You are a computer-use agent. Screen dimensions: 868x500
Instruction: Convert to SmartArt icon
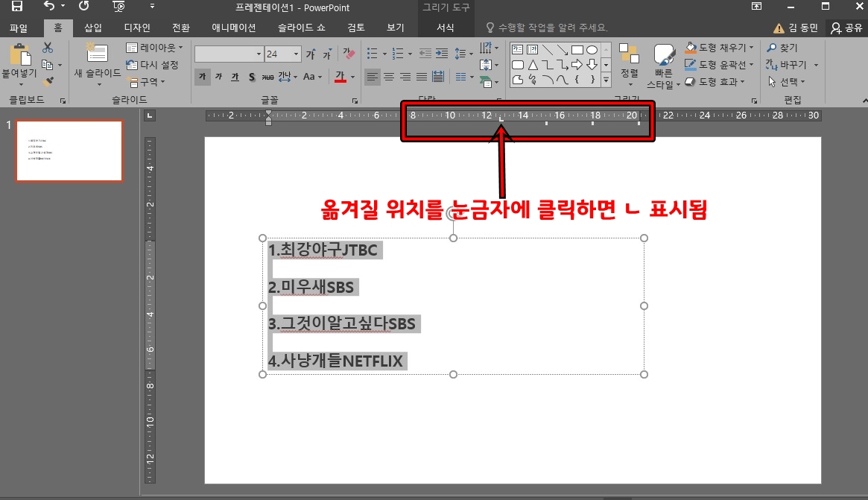(x=486, y=83)
